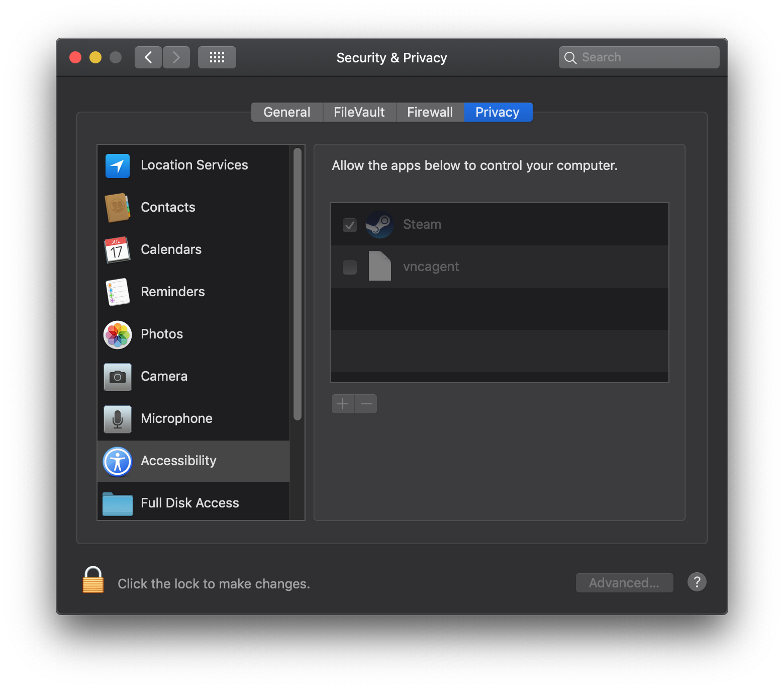This screenshot has width=784, height=689.
Task: Click the Location Services arrow icon
Action: tap(118, 166)
